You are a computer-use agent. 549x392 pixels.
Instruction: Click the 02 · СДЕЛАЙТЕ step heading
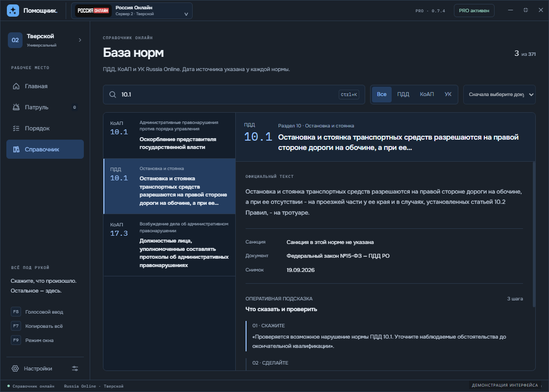pos(270,363)
